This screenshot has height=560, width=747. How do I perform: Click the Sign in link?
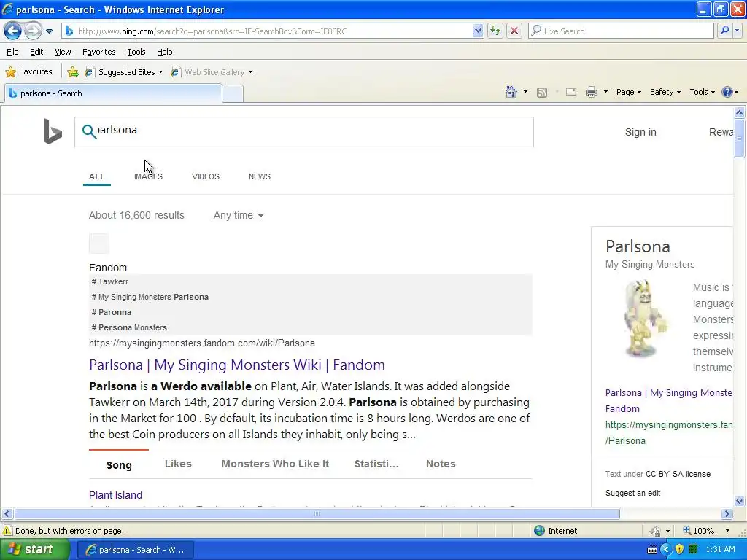coord(640,133)
